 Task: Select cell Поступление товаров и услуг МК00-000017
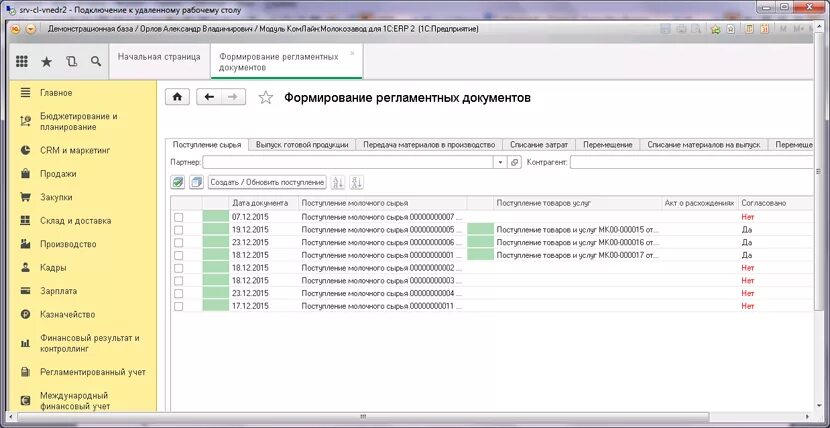[x=578, y=255]
